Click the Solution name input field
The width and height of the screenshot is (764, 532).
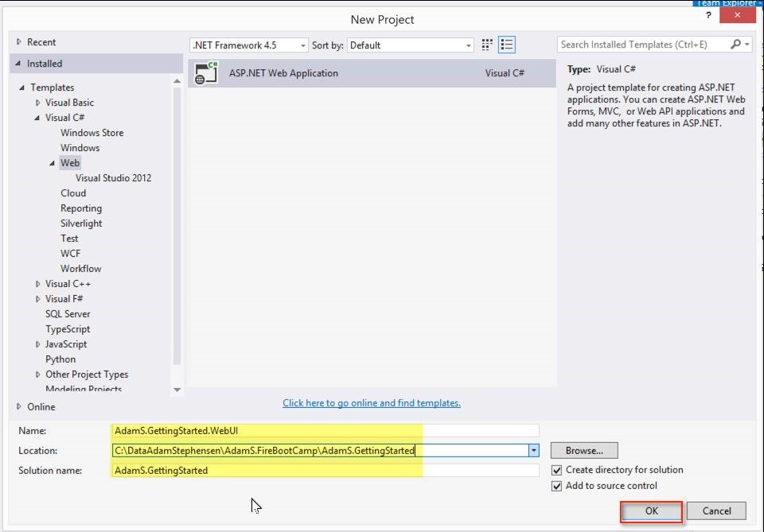[325, 471]
